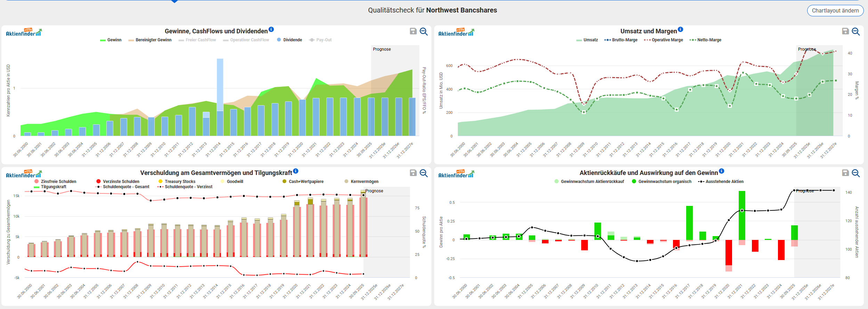Open info icon next to Umsatz und Margen

680,30
